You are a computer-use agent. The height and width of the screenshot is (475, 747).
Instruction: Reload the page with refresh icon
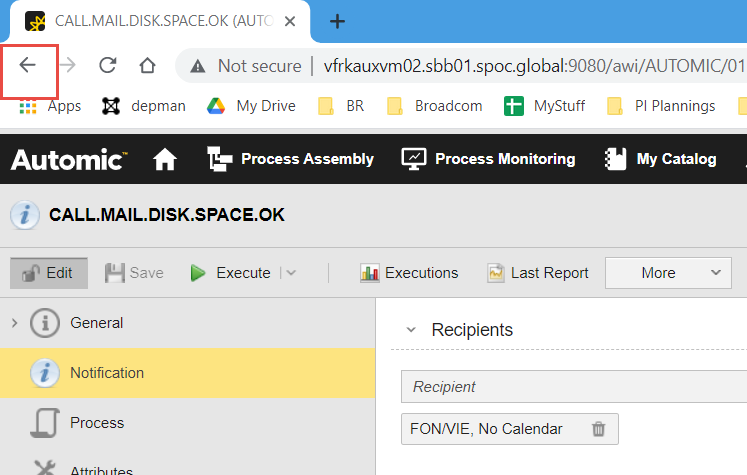click(x=107, y=66)
